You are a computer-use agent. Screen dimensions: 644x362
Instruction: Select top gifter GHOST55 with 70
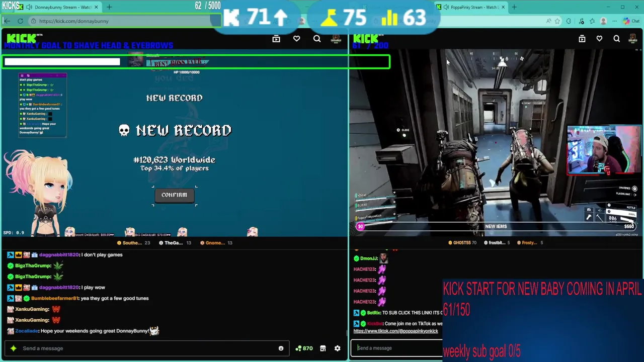click(x=462, y=243)
